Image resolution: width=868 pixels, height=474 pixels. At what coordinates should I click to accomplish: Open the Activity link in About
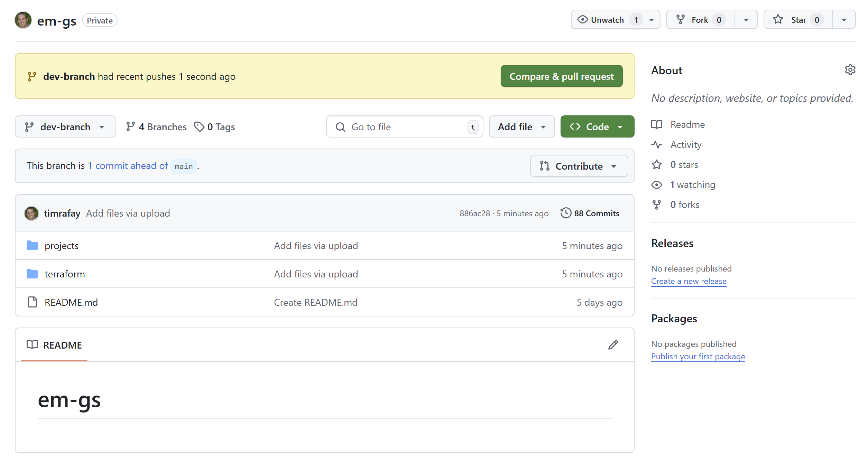685,144
